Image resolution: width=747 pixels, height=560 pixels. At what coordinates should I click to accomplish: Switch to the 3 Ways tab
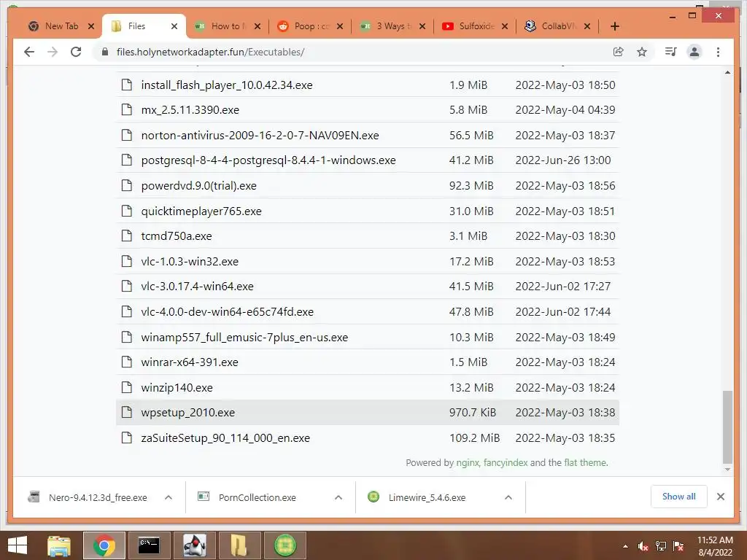(x=393, y=26)
